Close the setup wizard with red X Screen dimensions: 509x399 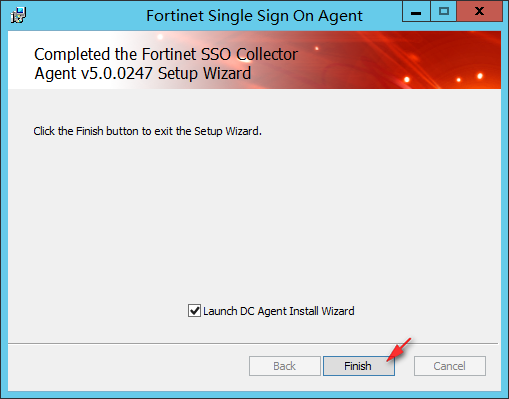click(x=479, y=11)
